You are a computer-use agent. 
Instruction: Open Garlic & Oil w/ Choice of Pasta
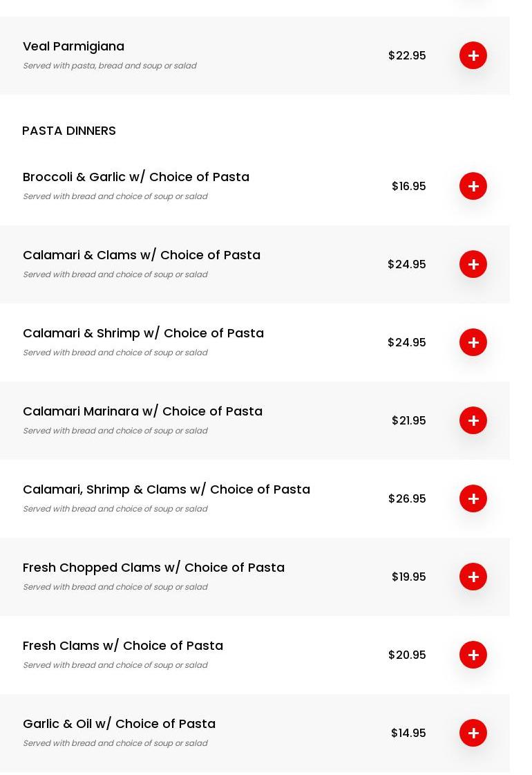pos(119,724)
